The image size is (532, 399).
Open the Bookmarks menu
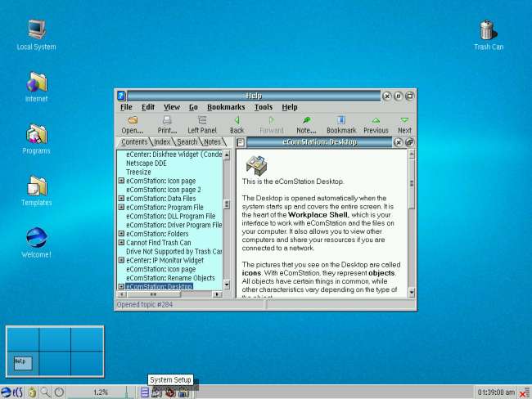[x=226, y=107]
